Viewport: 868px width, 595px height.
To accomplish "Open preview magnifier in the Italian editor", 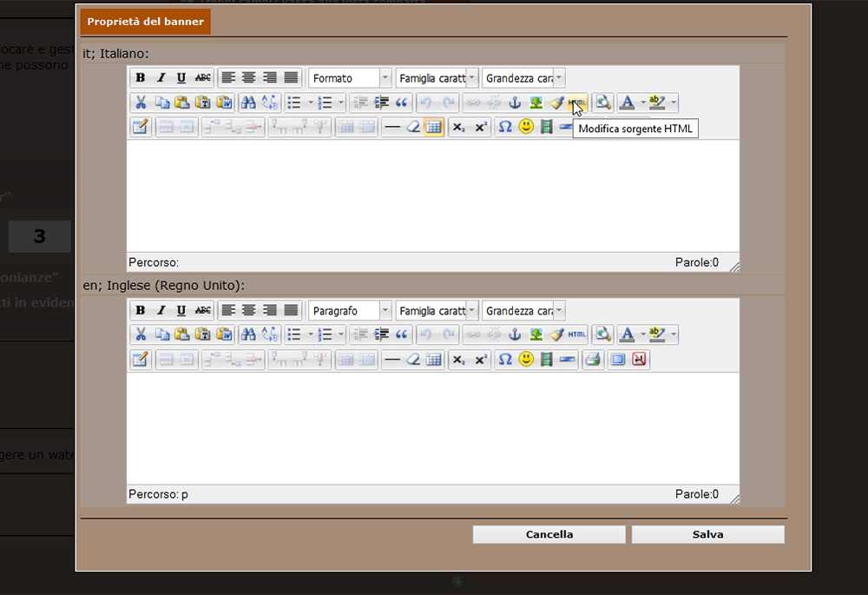I will click(x=603, y=102).
